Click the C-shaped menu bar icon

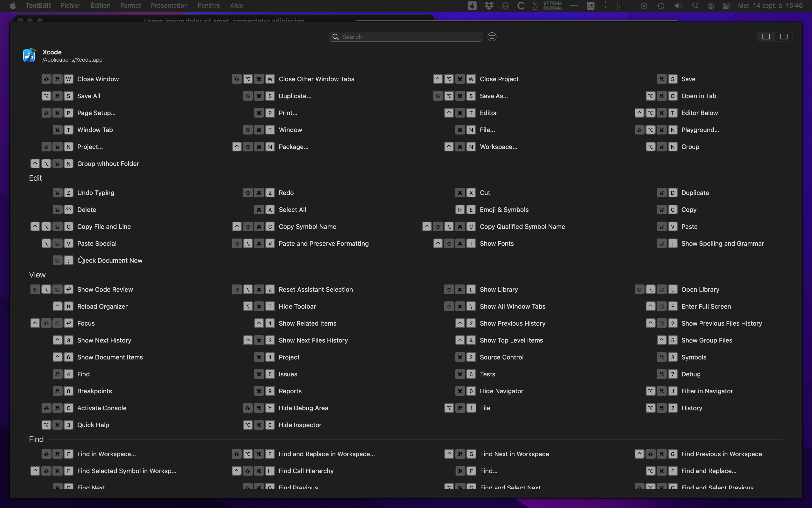[x=521, y=6]
